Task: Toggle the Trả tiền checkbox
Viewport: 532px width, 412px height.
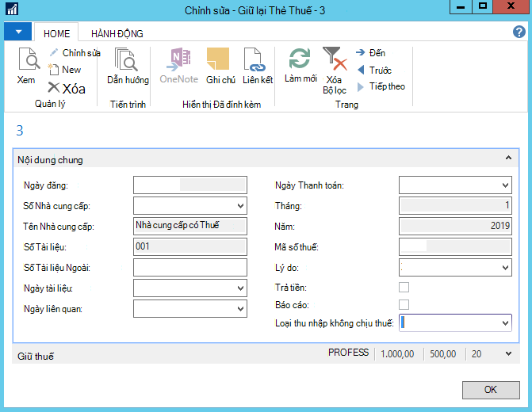Action: 404,288
